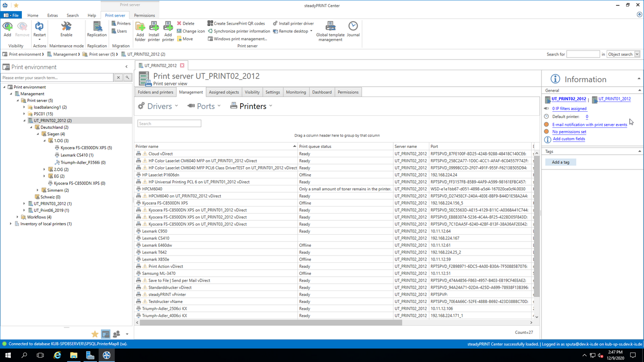This screenshot has height=362, width=644.
Task: Open the Windows Start menu
Action: tap(8, 355)
